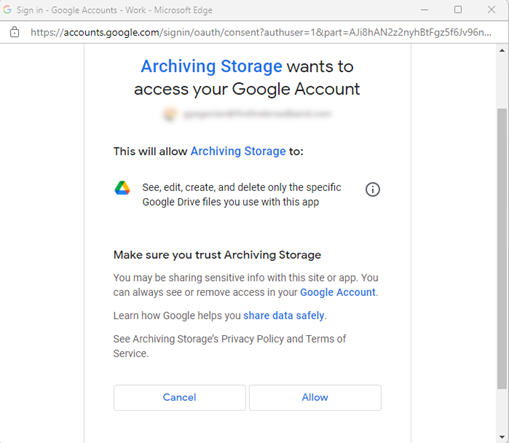This screenshot has height=443, width=509.
Task: Click the scrollbar up arrow
Action: click(x=502, y=51)
